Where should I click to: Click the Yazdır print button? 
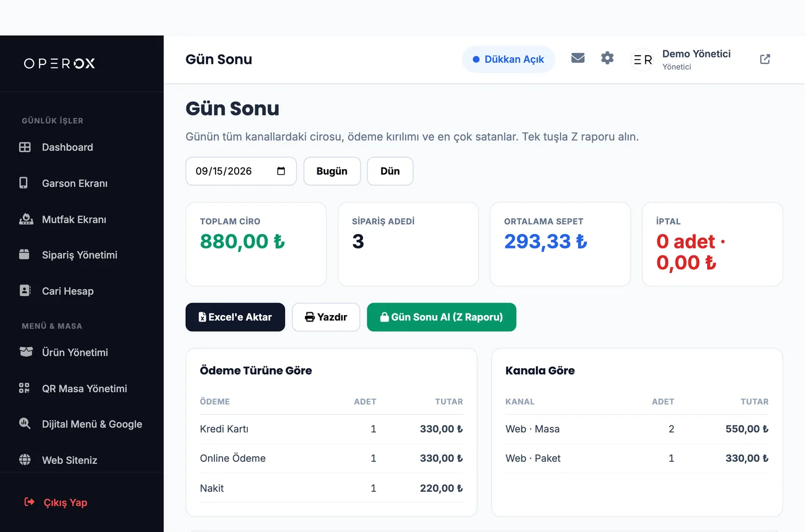pyautogui.click(x=326, y=317)
